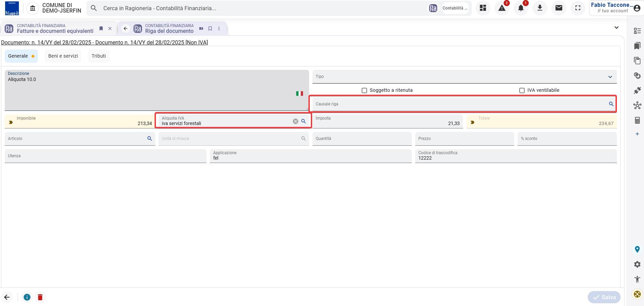Click the Maggioli logo icon
644x306 pixels.
pyautogui.click(x=12, y=8)
